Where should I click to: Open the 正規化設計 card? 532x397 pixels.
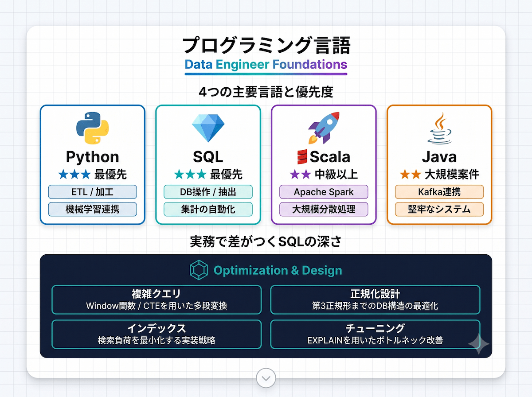click(x=375, y=300)
